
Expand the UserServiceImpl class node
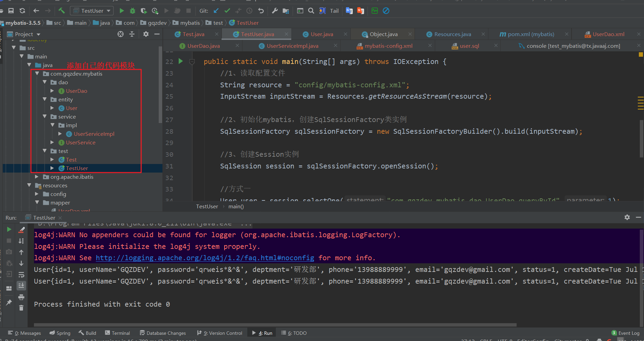[60, 134]
